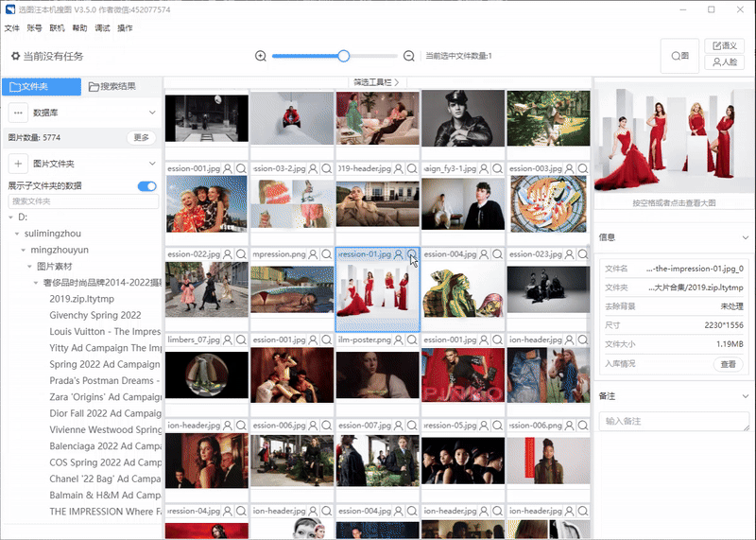Screen dimensions: 756x540
Task: Click the plus icon beside 图片文件夹
Action: coord(18,164)
